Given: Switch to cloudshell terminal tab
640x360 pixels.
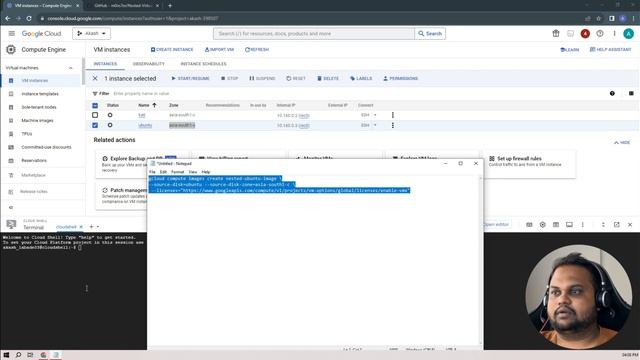Looking at the screenshot, I should click(66, 227).
